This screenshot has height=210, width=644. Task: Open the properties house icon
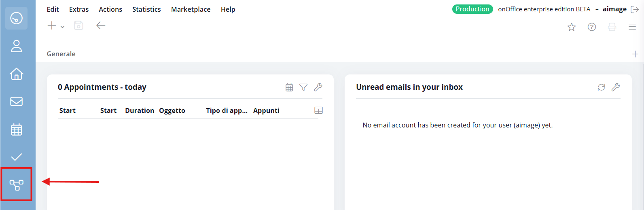(x=16, y=74)
